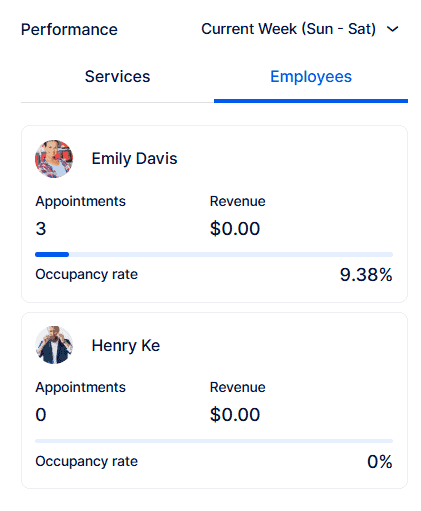Click Henry Ke's $0.00 revenue value
The height and width of the screenshot is (511, 421).
click(x=235, y=415)
